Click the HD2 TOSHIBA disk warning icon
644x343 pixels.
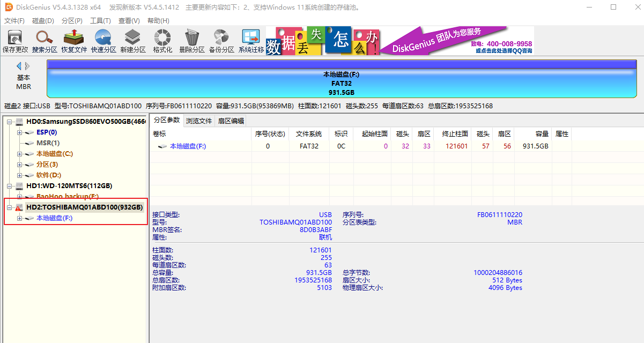19,207
